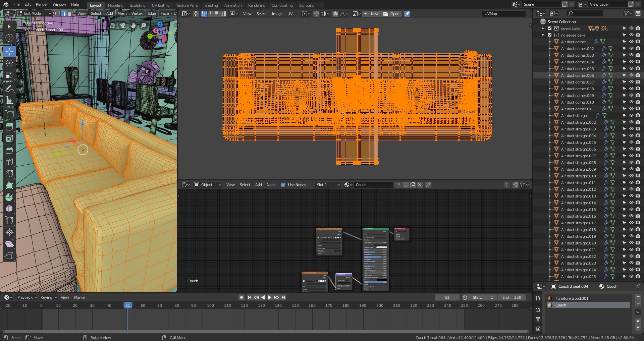
Task: Activate the Knife tool
Action: [9, 174]
